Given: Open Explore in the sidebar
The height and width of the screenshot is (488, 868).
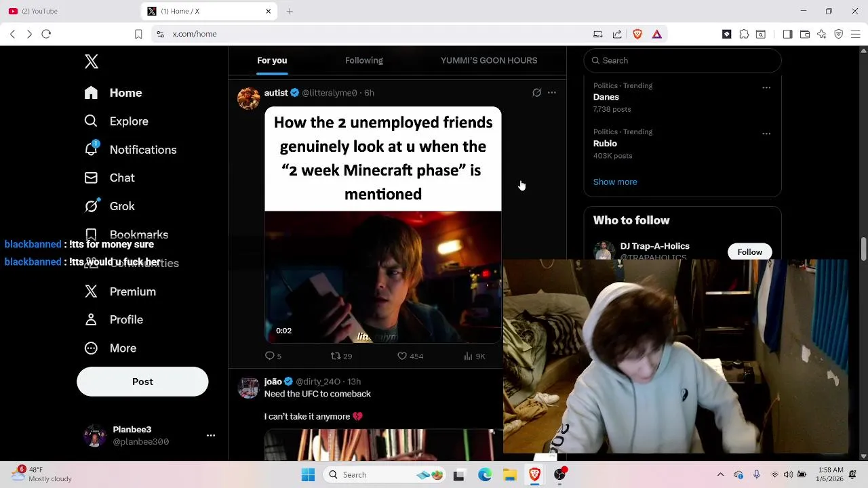Looking at the screenshot, I should coord(116,121).
